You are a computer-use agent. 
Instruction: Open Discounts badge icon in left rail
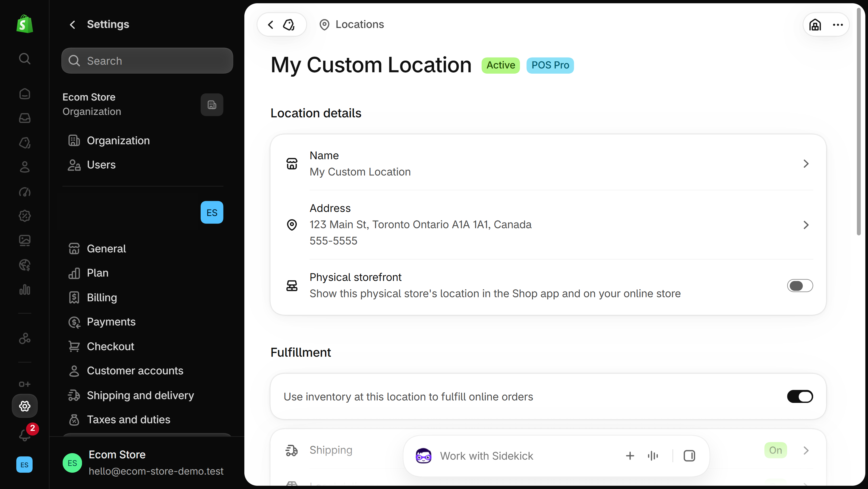point(25,216)
